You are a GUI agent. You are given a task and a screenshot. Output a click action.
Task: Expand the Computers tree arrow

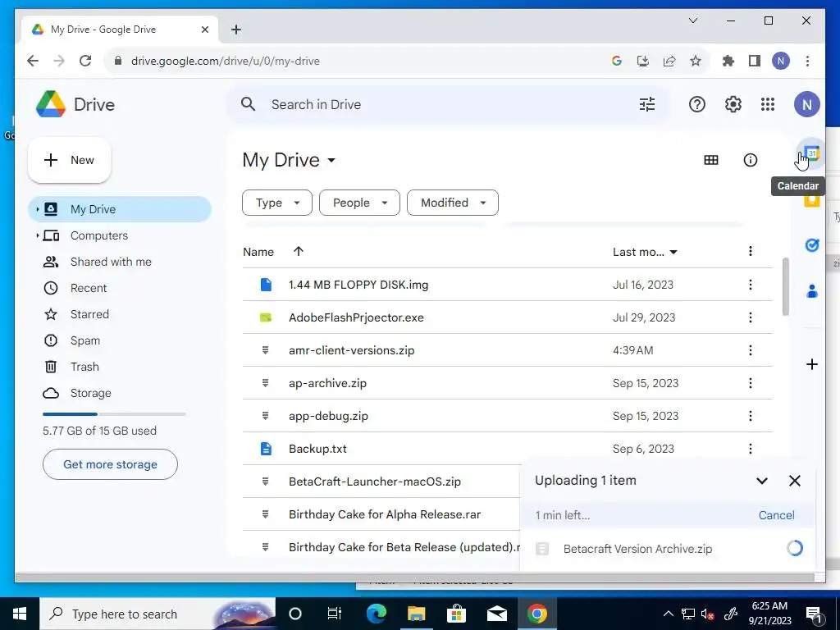pyautogui.click(x=37, y=235)
